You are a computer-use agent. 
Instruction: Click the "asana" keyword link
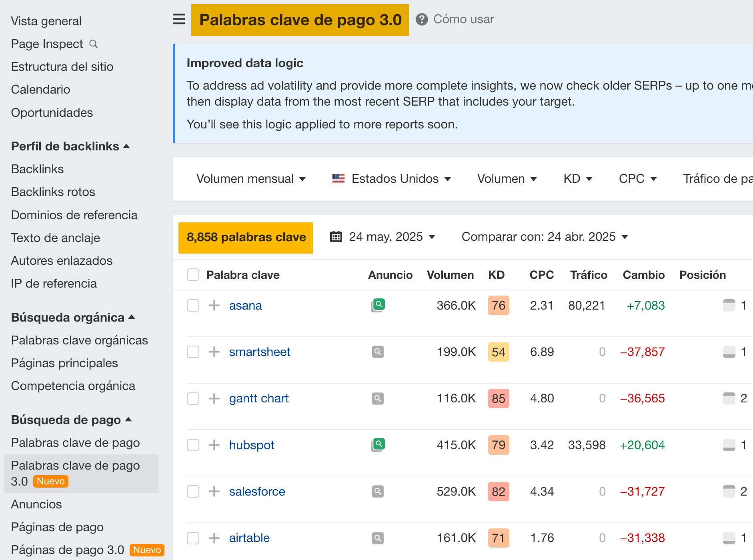point(245,305)
